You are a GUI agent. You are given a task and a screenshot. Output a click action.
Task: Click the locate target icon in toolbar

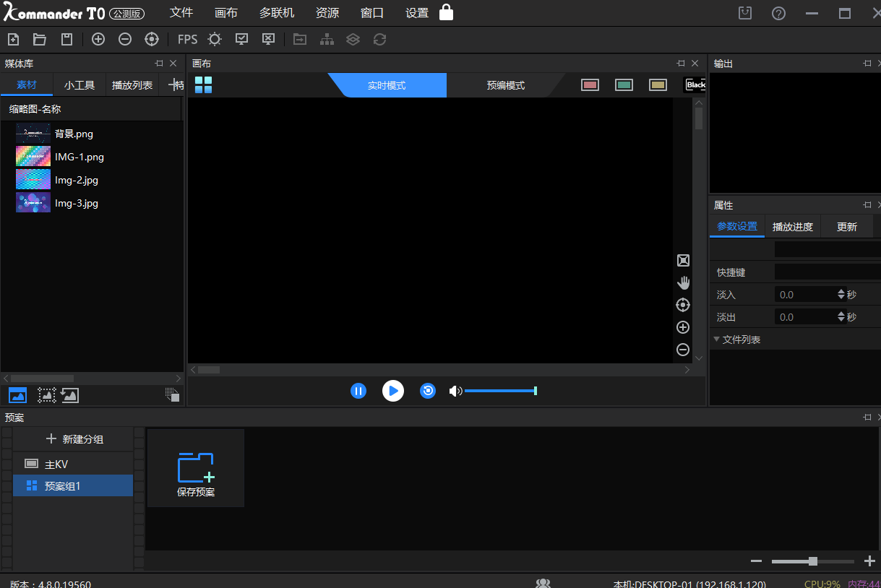(x=152, y=40)
